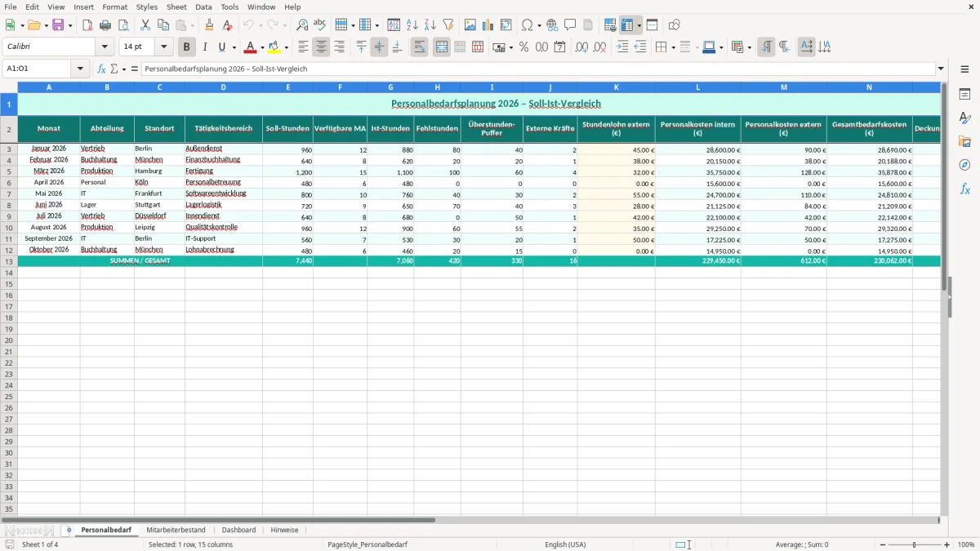Open Sidebar Navigator compass icon

click(x=965, y=166)
